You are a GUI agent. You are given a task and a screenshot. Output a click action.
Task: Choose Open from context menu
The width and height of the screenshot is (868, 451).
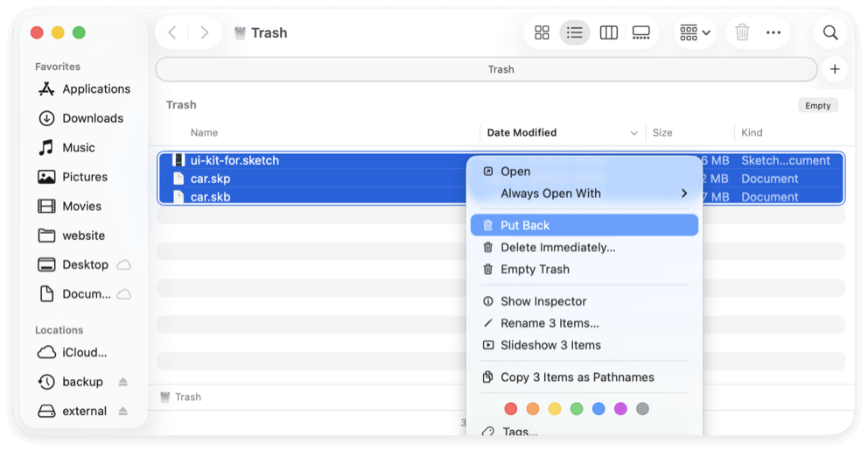click(584, 171)
